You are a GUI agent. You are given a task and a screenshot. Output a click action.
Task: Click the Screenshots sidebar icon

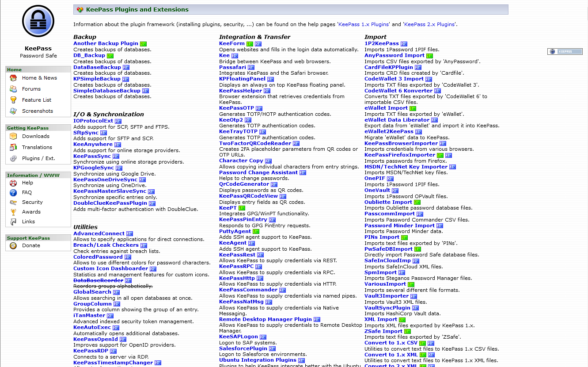13,111
